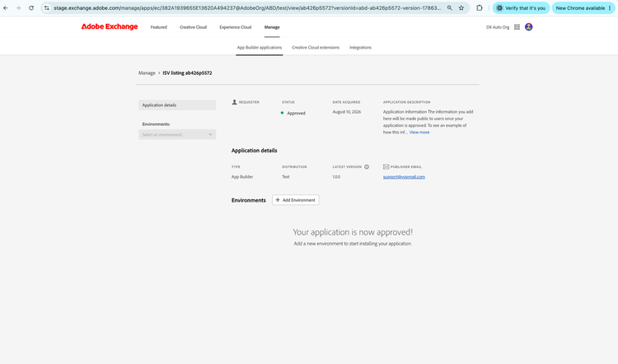Click the DX Auto Org organization name
Screen dimensions: 618x364
point(498,27)
